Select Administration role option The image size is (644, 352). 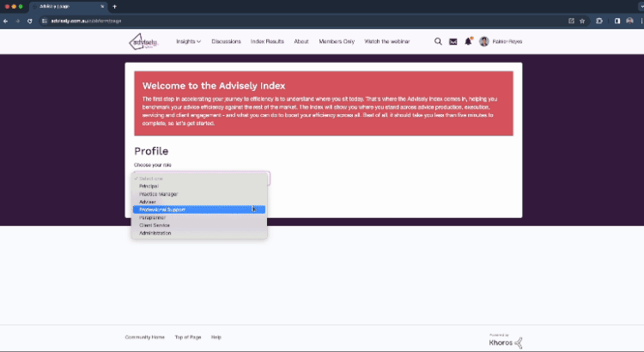point(155,233)
